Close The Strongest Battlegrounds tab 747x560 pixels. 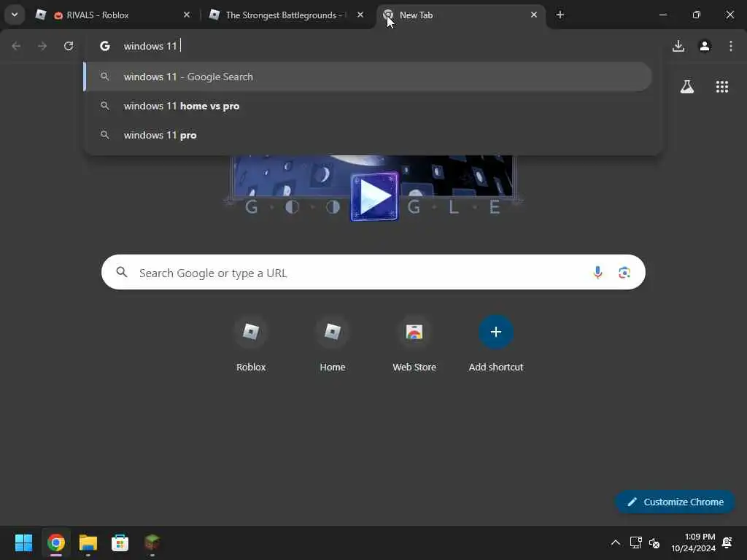tap(360, 15)
